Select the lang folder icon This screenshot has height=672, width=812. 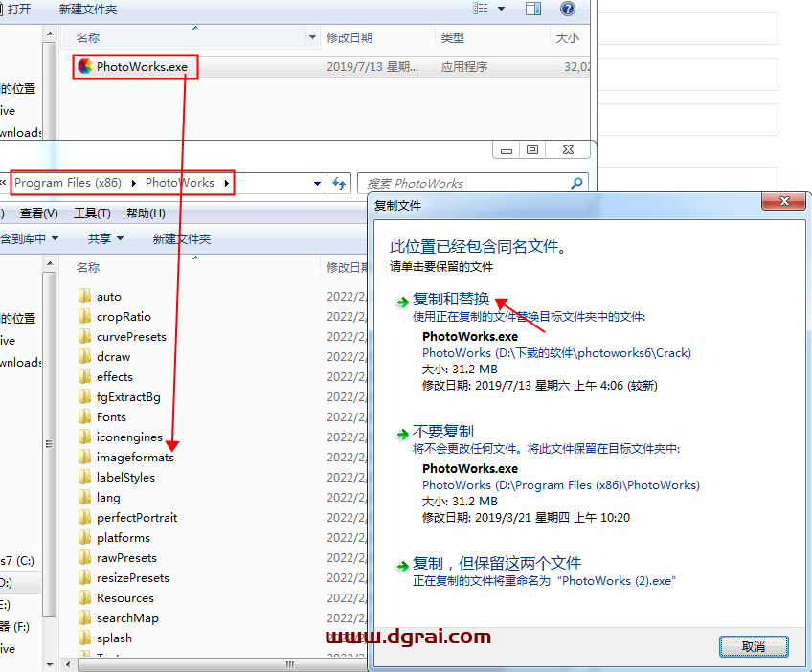[85, 498]
